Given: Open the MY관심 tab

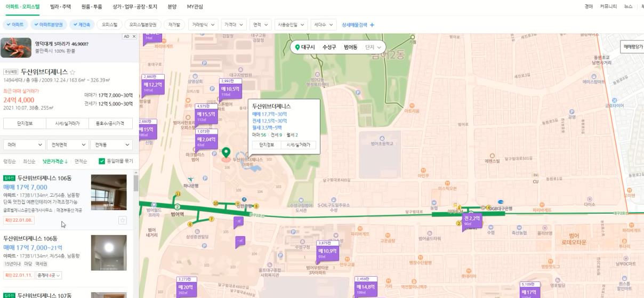Looking at the screenshot, I should click(195, 6).
